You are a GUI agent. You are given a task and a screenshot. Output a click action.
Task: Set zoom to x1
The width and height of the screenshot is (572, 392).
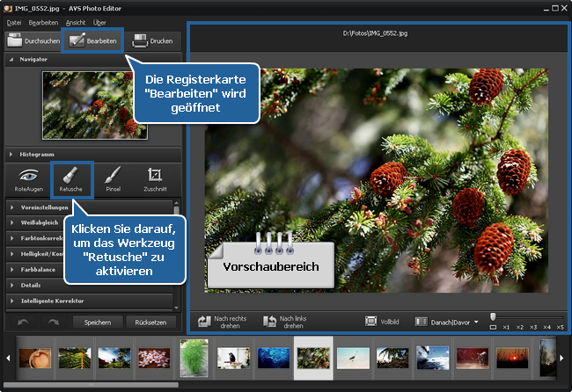pos(506,327)
